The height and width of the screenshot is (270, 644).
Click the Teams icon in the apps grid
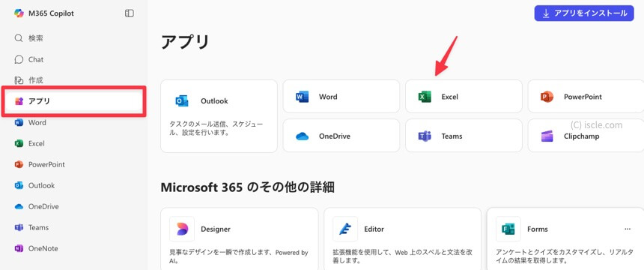(425, 136)
